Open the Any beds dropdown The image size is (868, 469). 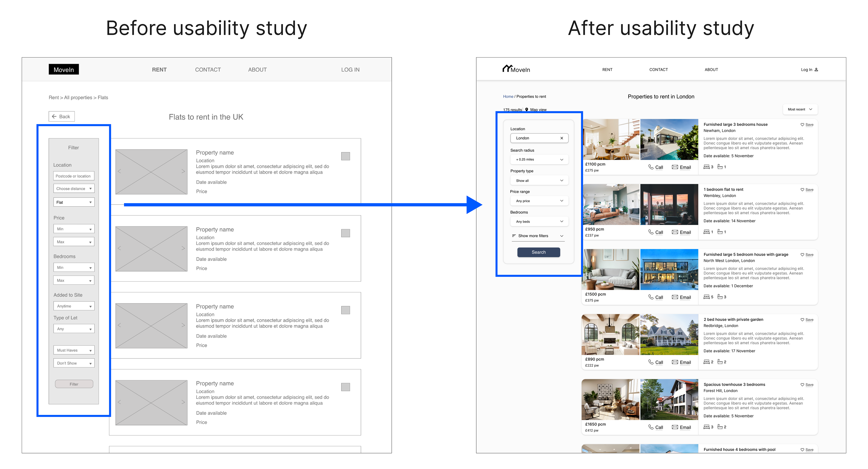click(x=539, y=221)
